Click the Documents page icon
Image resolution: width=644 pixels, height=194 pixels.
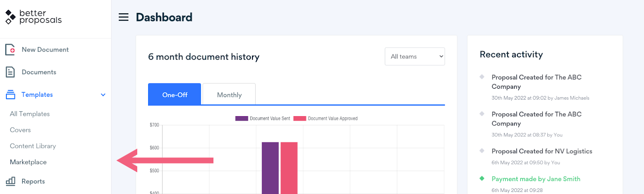(10, 72)
